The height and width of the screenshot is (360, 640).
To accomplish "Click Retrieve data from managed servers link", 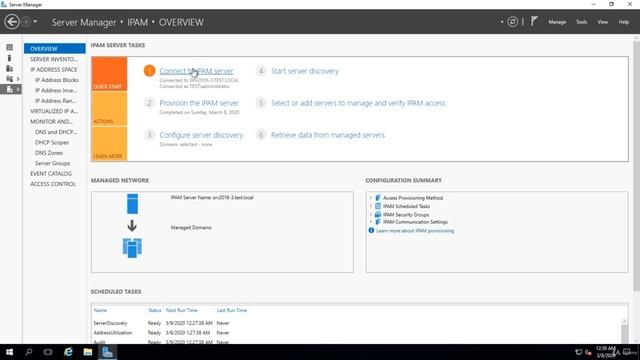I will (x=328, y=135).
